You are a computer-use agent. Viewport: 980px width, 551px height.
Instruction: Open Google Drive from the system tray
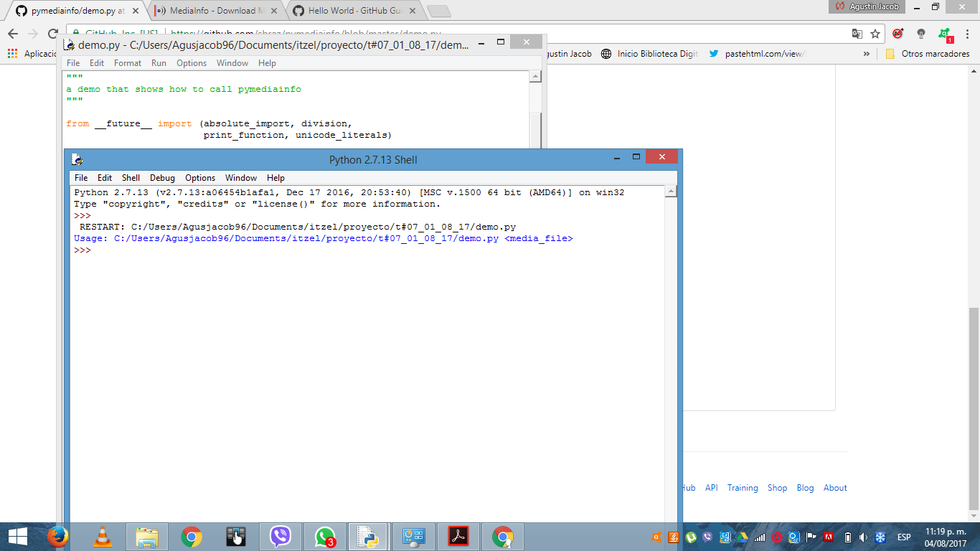pos(743,537)
